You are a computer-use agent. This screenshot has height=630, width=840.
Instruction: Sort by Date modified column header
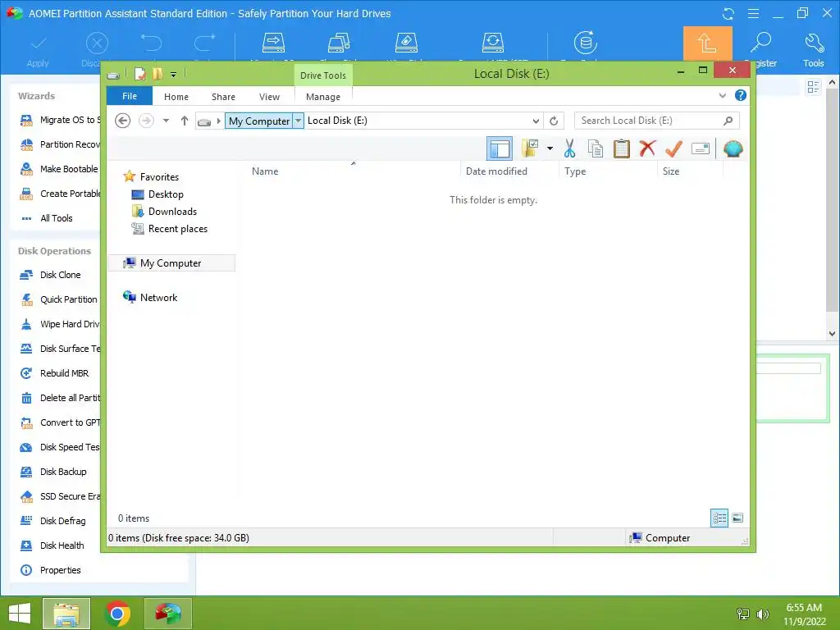496,171
